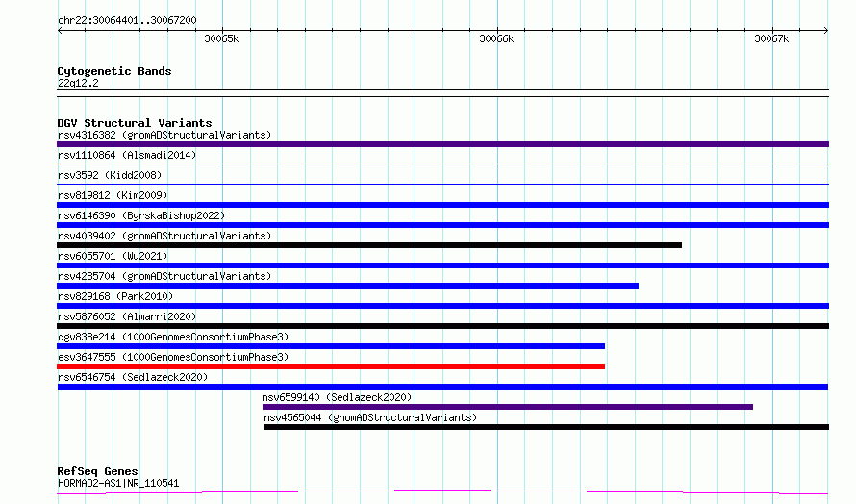
Task: Click the right arrowhead of the ruler
Action: (x=826, y=30)
